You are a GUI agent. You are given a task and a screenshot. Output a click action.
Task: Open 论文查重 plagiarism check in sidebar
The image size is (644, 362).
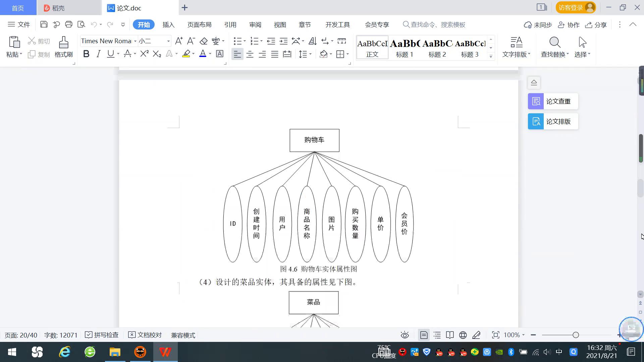point(552,101)
